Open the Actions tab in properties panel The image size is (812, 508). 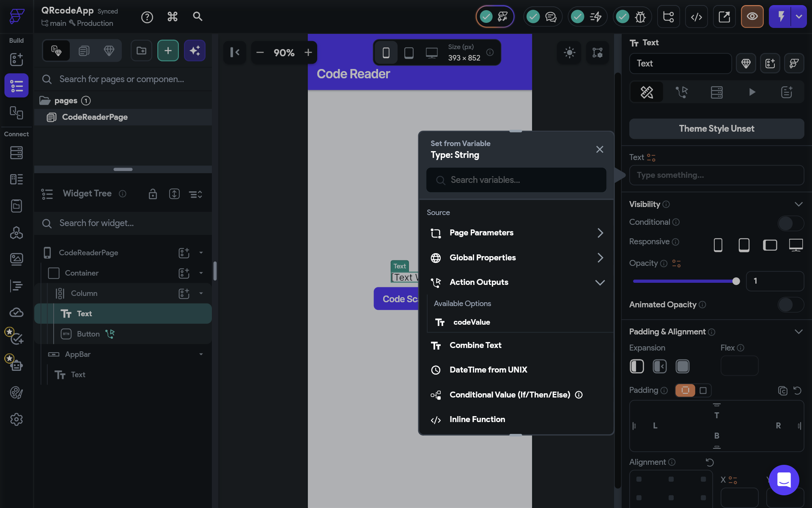(x=681, y=92)
